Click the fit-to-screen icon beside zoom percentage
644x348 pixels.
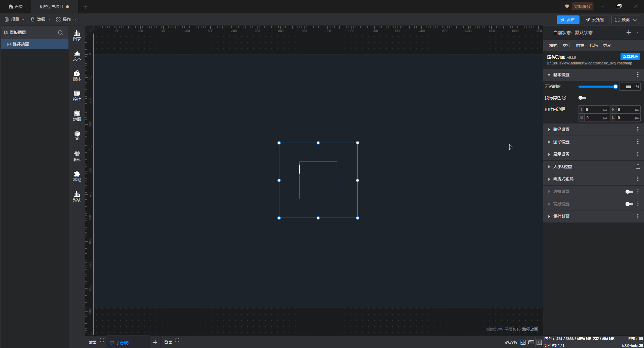pos(523,342)
